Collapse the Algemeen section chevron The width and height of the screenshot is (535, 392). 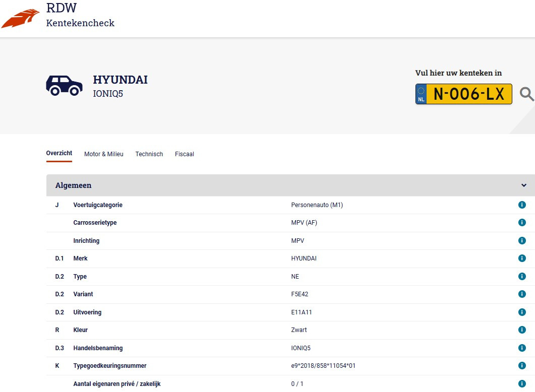(x=523, y=185)
